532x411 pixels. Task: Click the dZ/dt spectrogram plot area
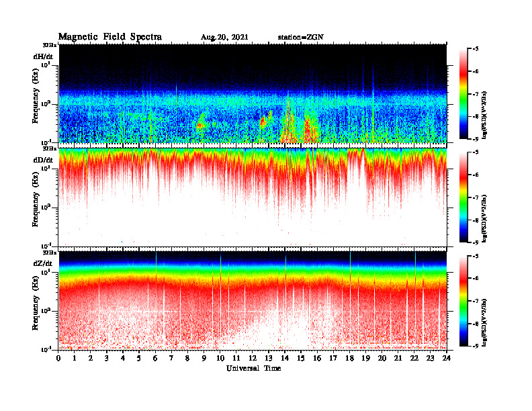(x=253, y=301)
